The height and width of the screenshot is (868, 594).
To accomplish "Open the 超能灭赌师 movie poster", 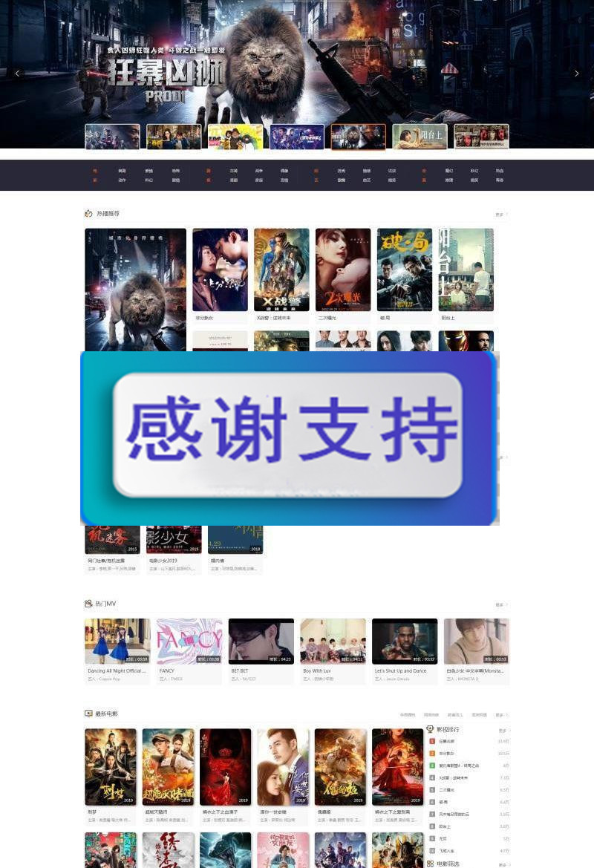I will click(x=169, y=767).
